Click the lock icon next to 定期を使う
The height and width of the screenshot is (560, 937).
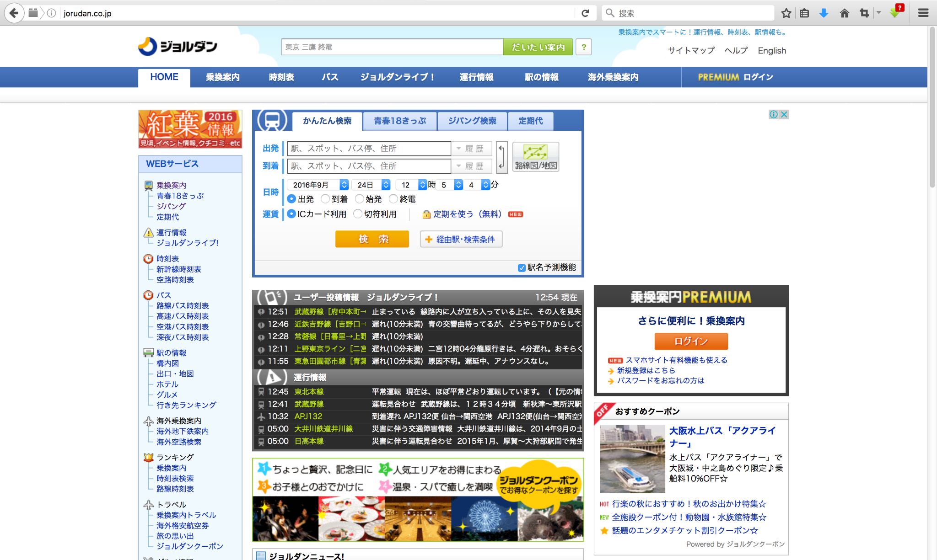426,214
